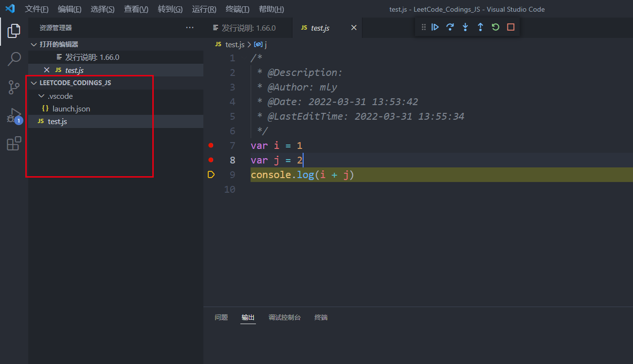Step Out in debug toolbar
Screen dimensions: 633x364
click(x=480, y=27)
